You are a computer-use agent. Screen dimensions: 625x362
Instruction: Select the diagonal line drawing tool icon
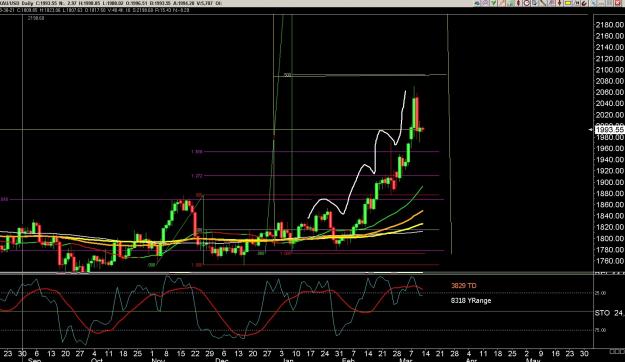[x=543, y=3]
